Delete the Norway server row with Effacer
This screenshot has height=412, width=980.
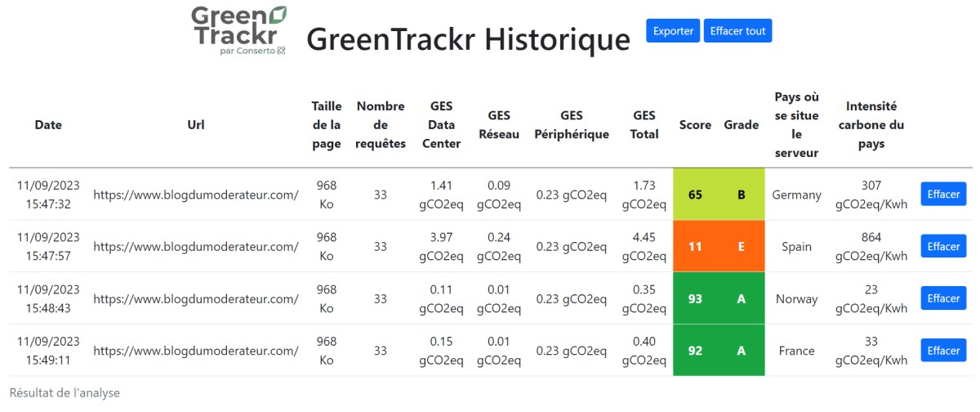click(x=943, y=299)
